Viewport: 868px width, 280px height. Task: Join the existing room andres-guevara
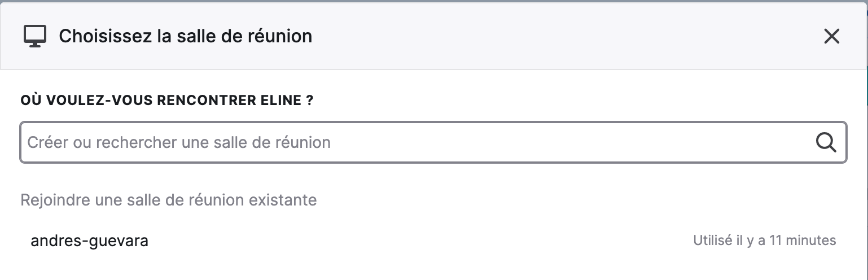89,241
